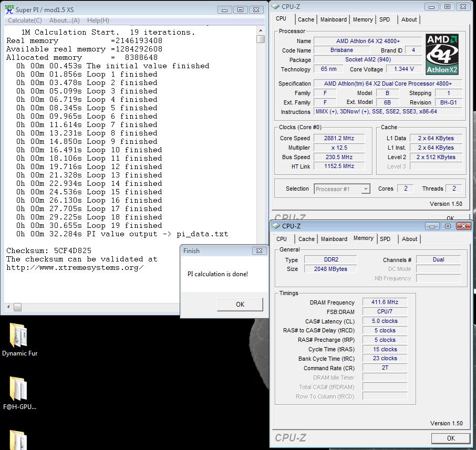Select the Dynamic Fur folder icon
This screenshot has width=476, height=450.
coord(19,336)
